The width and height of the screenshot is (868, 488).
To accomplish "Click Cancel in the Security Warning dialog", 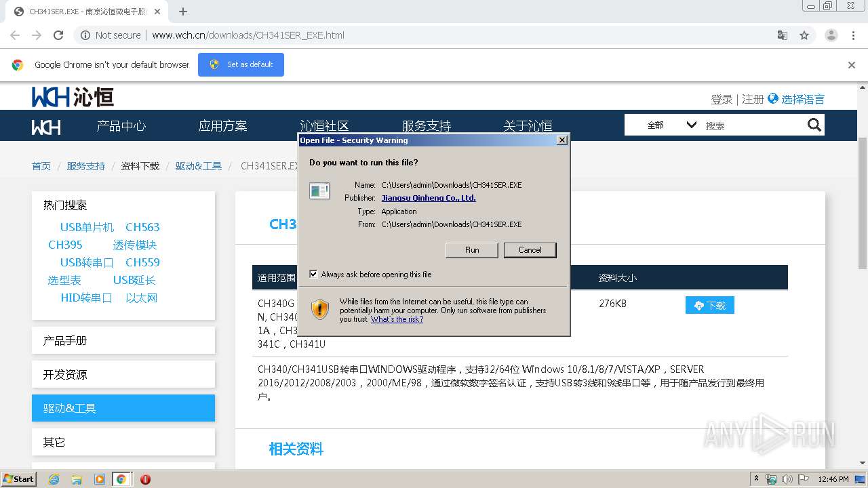I will (530, 250).
